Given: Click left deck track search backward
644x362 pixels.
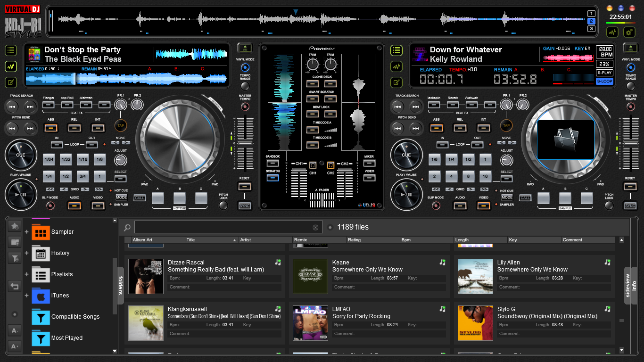Looking at the screenshot, I should 12,107.
